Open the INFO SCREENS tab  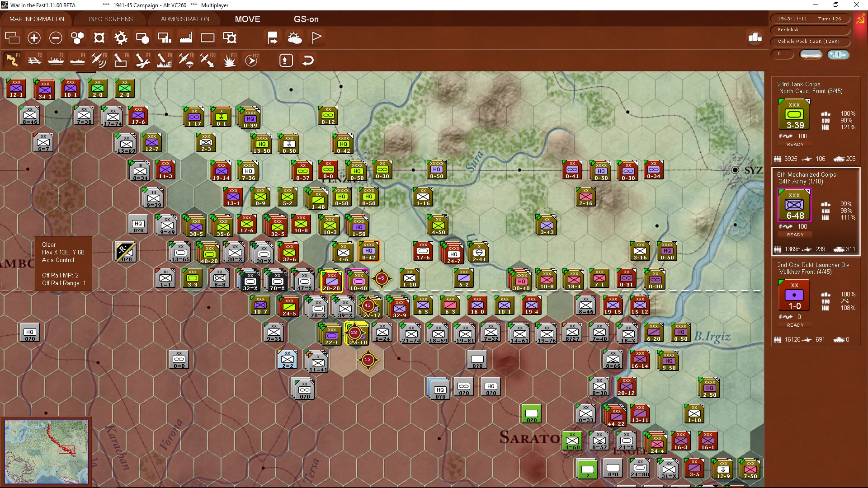point(111,19)
